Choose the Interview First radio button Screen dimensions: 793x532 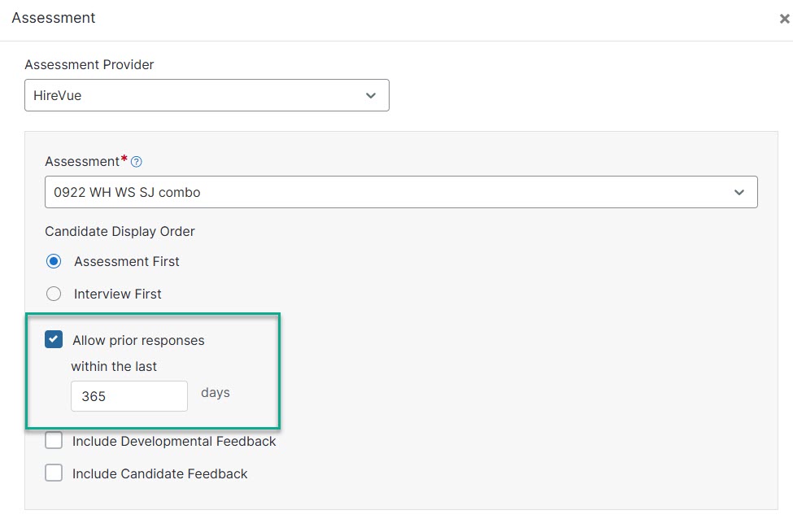(x=54, y=294)
